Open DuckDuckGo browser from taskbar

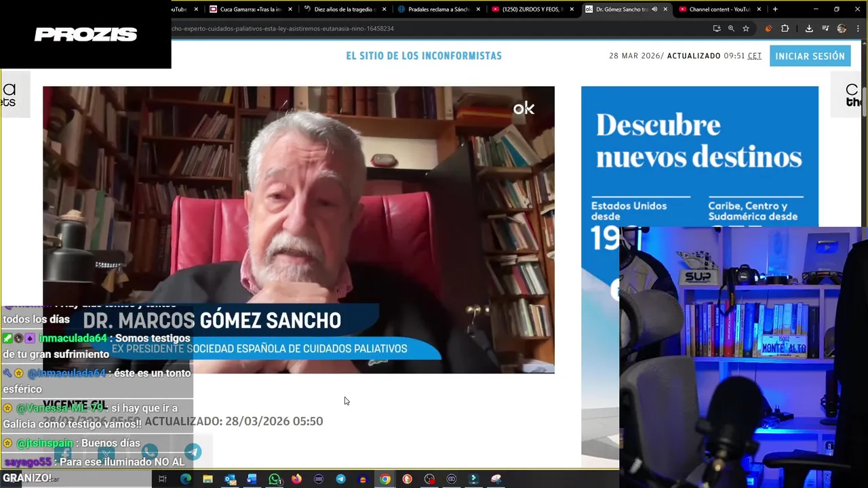point(407,479)
